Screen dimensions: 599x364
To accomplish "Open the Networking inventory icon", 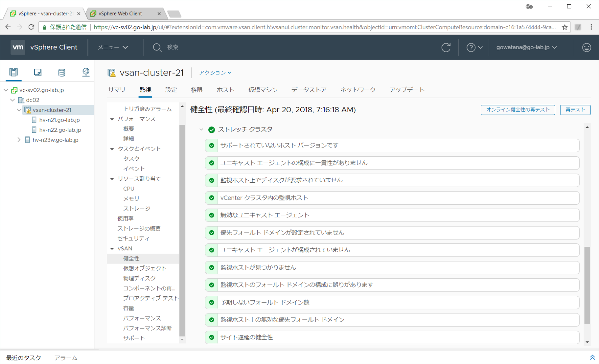I will coord(86,72).
